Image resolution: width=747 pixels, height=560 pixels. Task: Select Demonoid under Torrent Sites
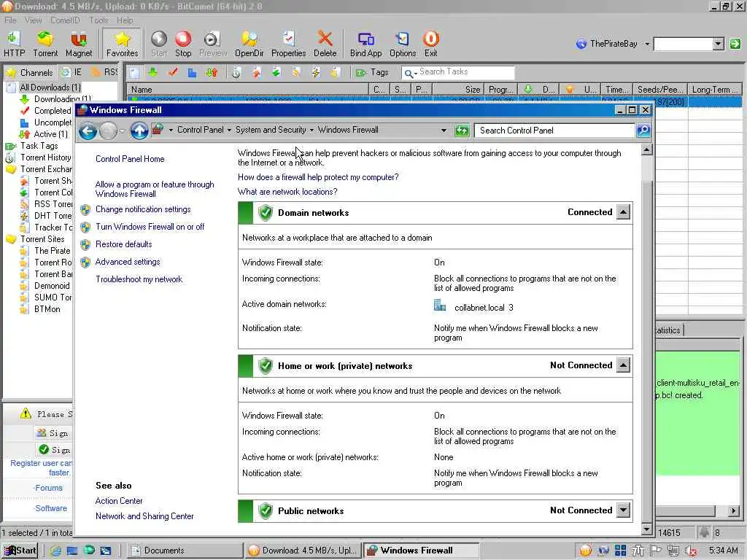[52, 286]
